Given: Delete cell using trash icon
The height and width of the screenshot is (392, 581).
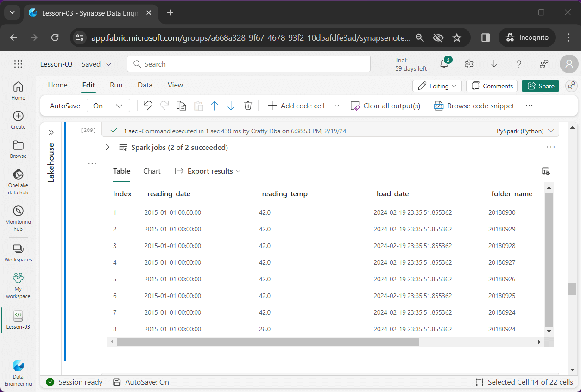Looking at the screenshot, I should point(248,106).
